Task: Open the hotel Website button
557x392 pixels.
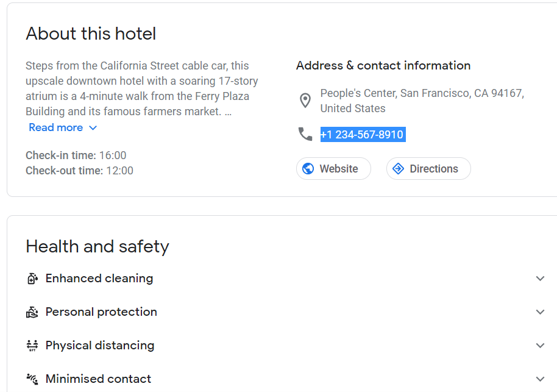Action: [333, 168]
